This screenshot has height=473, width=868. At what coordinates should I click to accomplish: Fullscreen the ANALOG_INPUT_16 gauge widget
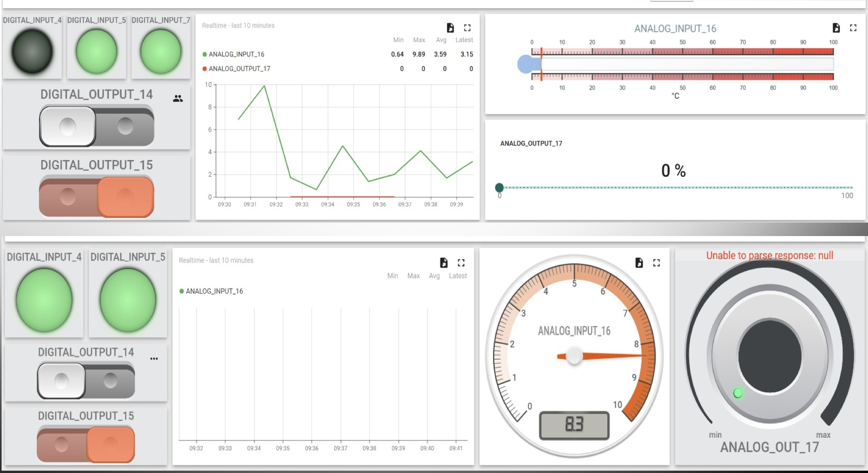click(x=656, y=263)
